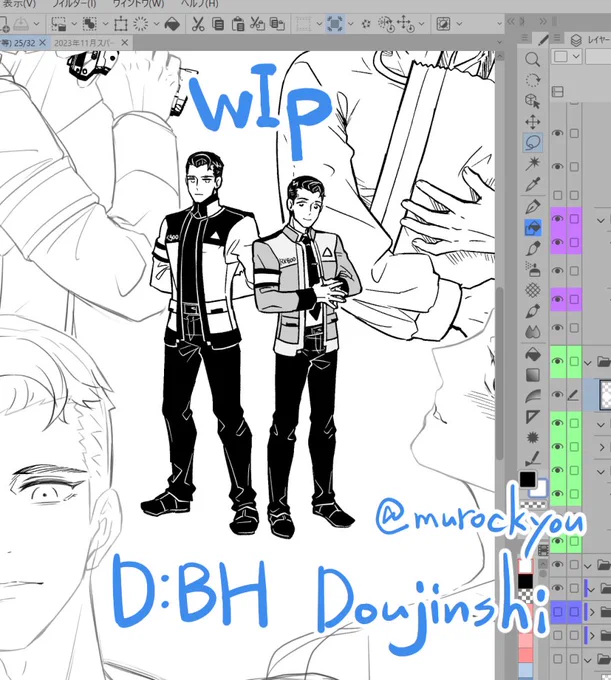Select the Zoom magnifier tool
This screenshot has width=611, height=680.
coord(533,59)
